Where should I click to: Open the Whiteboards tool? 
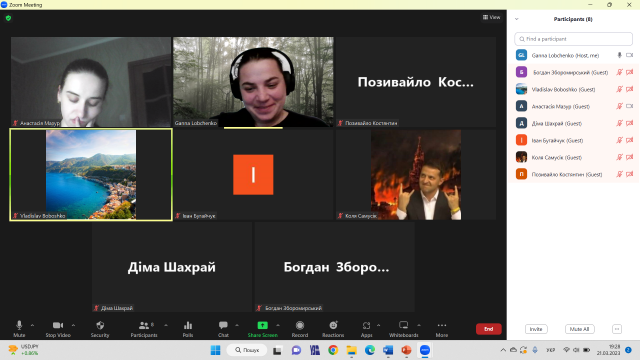(403, 329)
